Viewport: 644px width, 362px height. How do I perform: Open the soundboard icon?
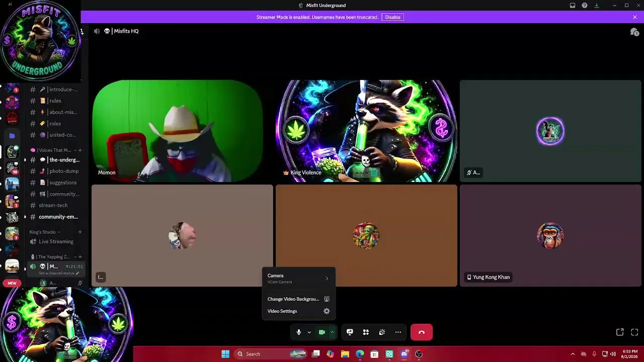click(x=382, y=332)
